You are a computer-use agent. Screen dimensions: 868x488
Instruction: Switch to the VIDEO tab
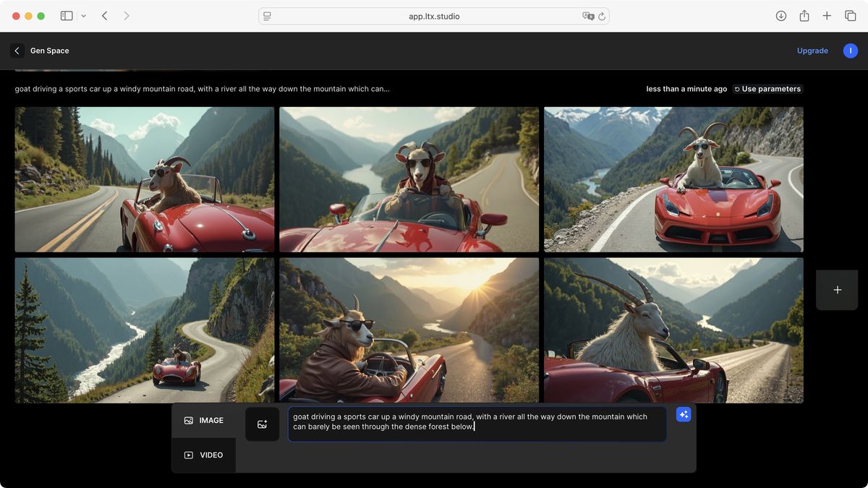204,455
